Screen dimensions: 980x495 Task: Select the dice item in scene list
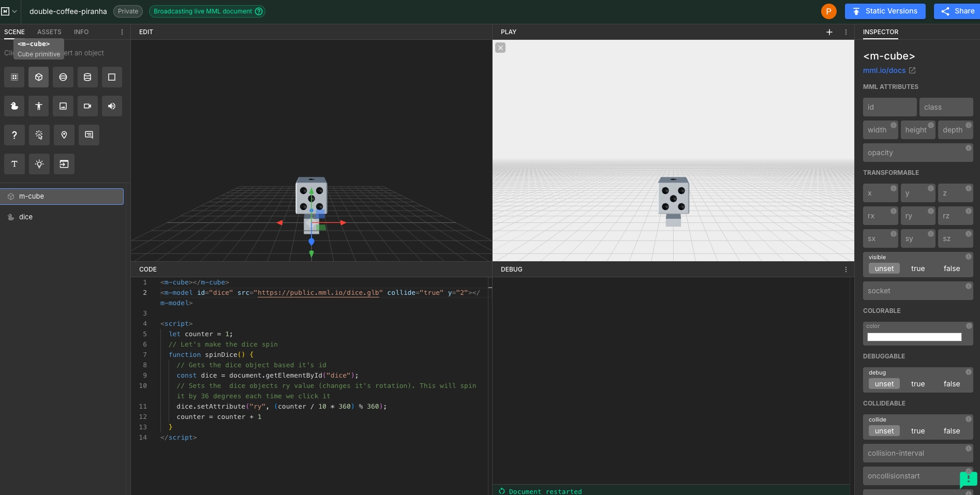pos(26,217)
